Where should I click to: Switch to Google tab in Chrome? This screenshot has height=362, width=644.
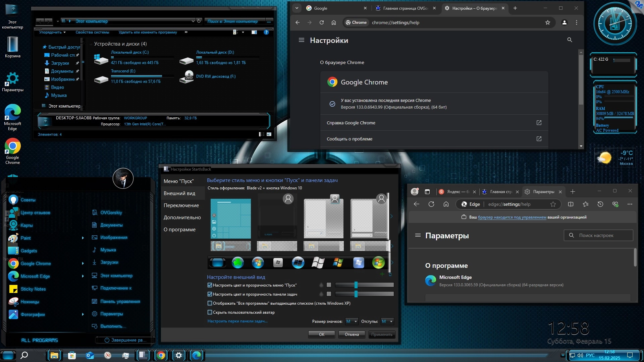[332, 8]
